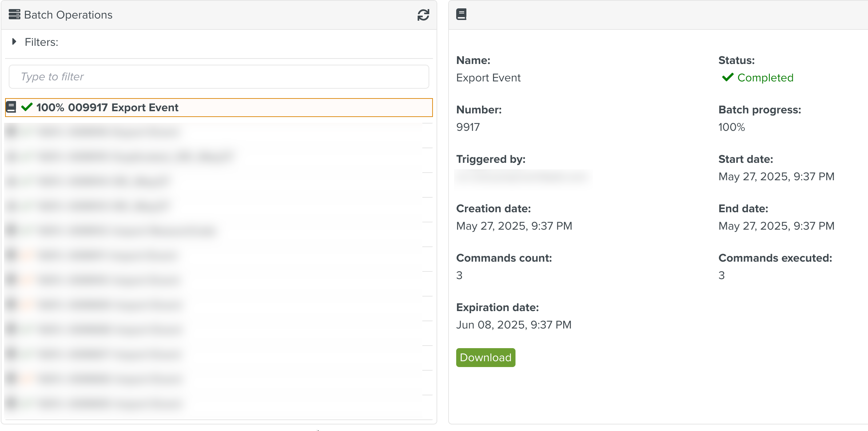
Task: Click the book icon in 009917 row
Action: [x=11, y=107]
